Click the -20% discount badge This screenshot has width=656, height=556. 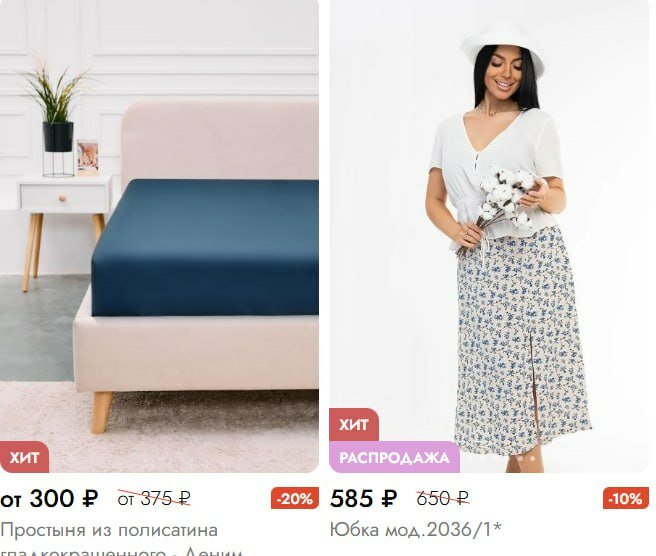click(295, 498)
